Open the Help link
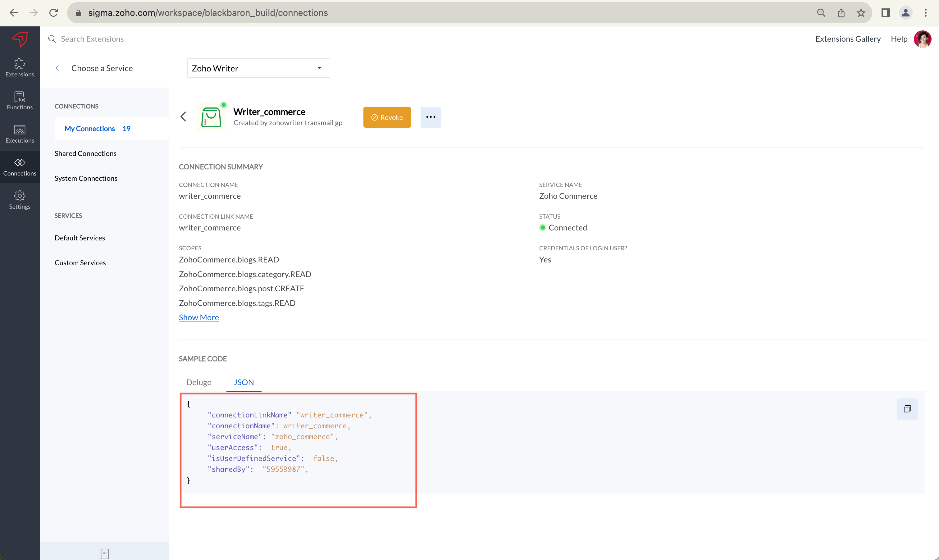 coord(899,39)
